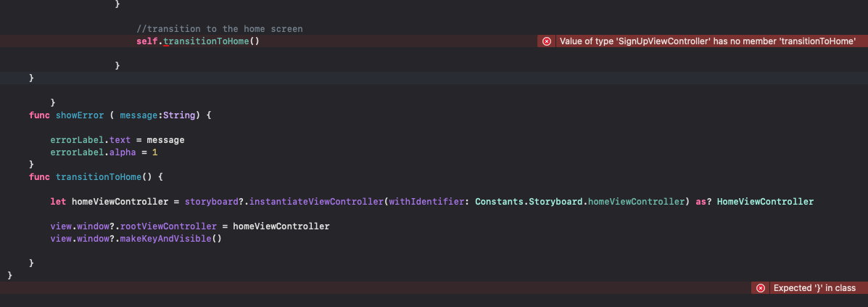
Task: Click the rootViewController property
Action: (168, 226)
